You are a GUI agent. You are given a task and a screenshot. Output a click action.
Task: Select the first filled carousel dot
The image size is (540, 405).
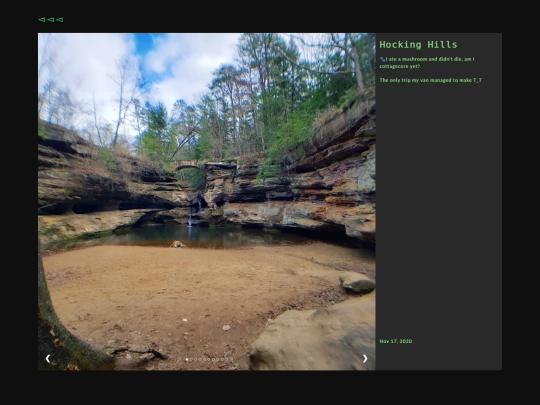pyautogui.click(x=187, y=360)
